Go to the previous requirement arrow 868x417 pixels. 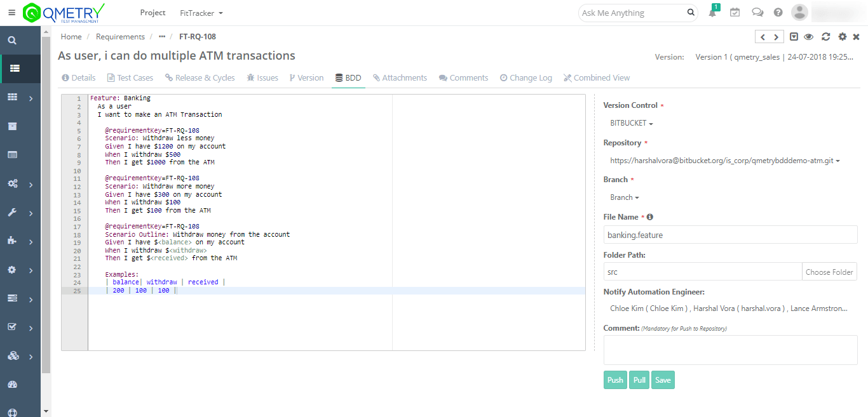763,37
